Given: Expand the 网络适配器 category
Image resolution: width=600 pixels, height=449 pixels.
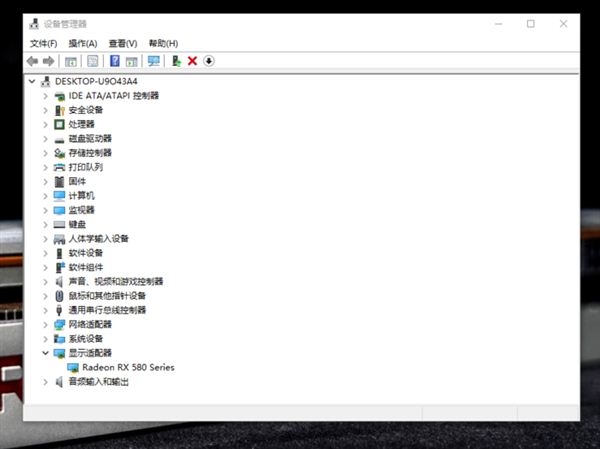Looking at the screenshot, I should tap(46, 325).
